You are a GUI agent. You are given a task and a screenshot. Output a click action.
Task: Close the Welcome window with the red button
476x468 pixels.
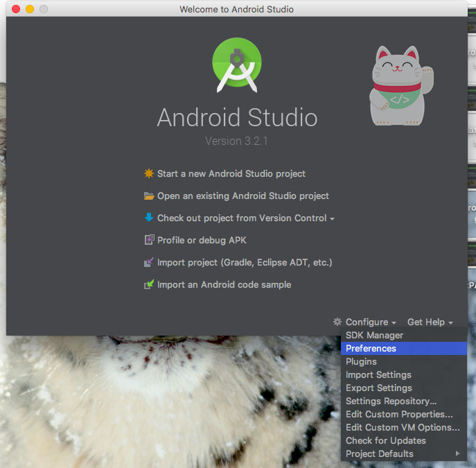pos(16,9)
